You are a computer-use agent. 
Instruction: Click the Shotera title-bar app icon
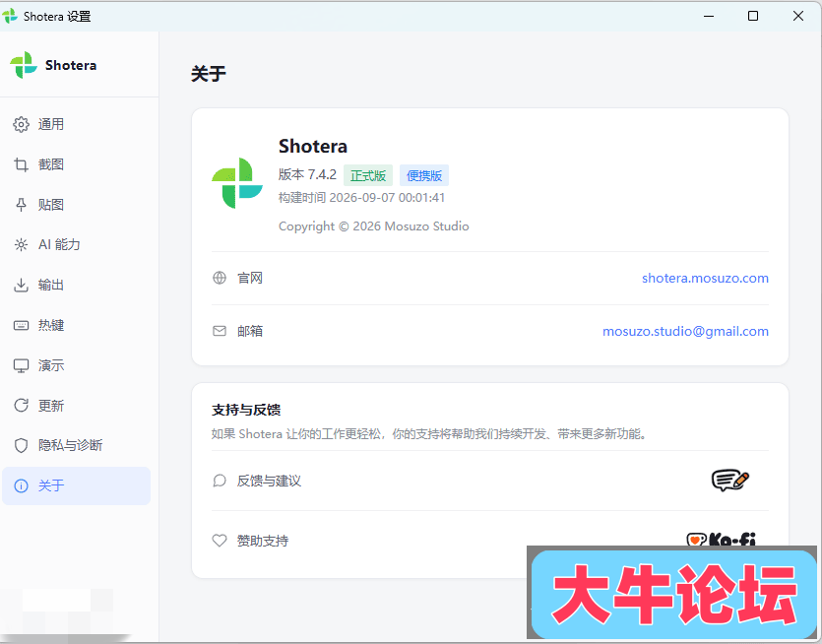pyautogui.click(x=10, y=17)
